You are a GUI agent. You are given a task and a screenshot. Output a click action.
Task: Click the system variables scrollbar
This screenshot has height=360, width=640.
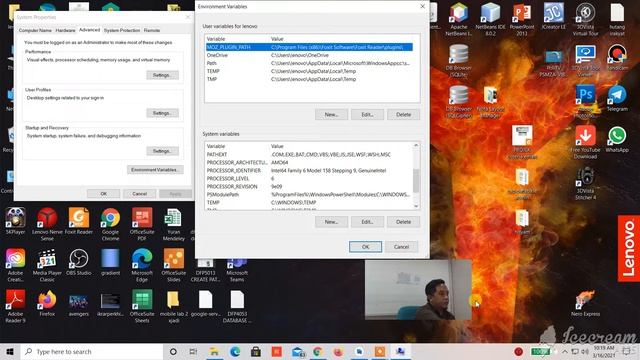click(416, 176)
